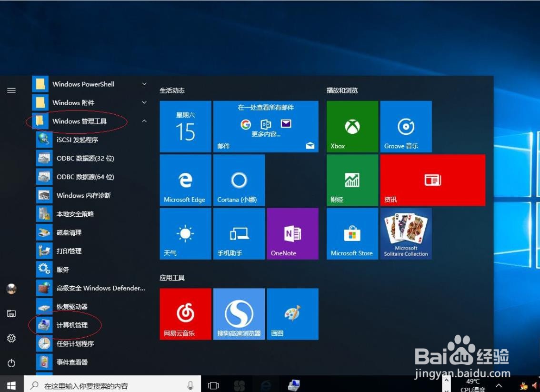The height and width of the screenshot is (392, 540).
Task: Open 计算机管理 from the menu
Action: pos(73,325)
